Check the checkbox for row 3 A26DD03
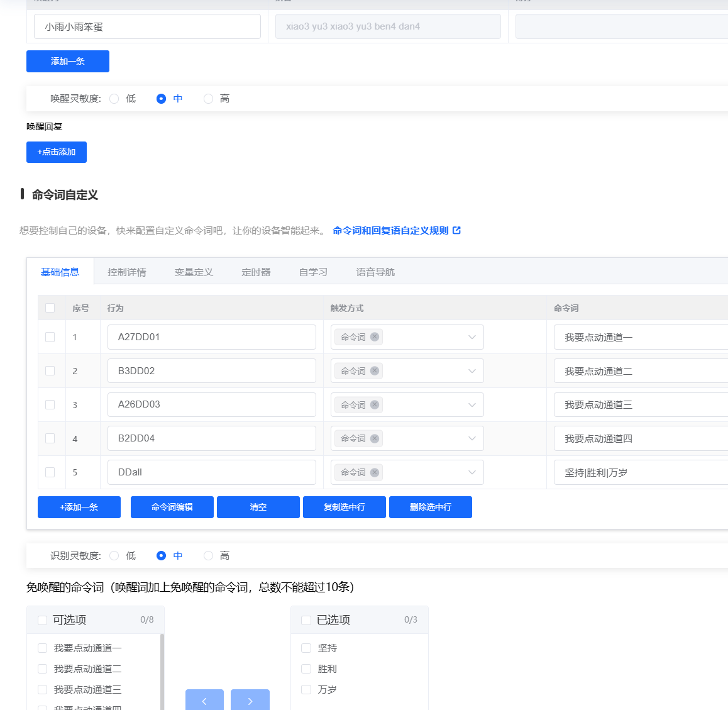728x710 pixels. [50, 405]
